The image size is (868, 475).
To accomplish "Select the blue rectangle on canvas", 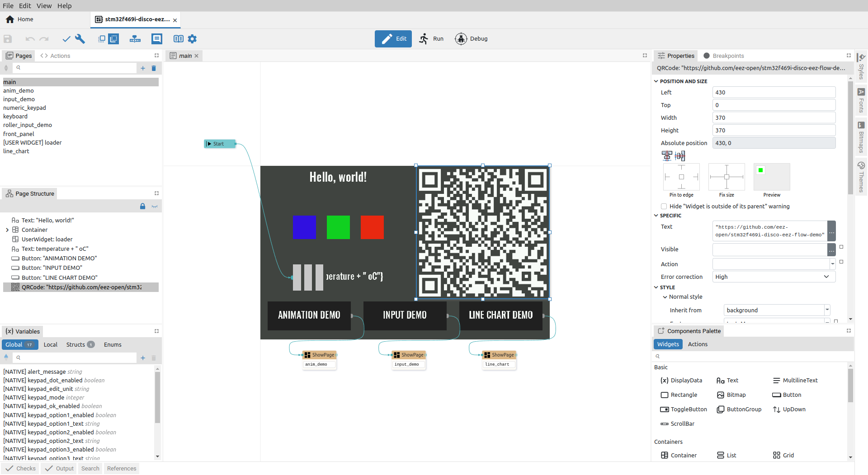I will coord(304,227).
